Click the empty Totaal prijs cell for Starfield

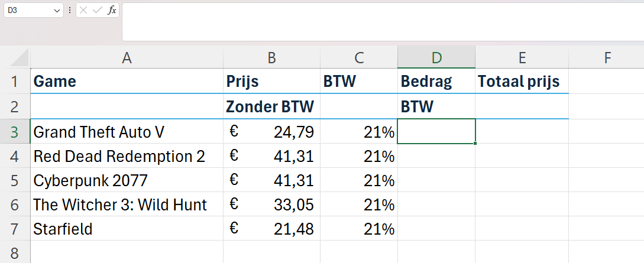pos(522,229)
